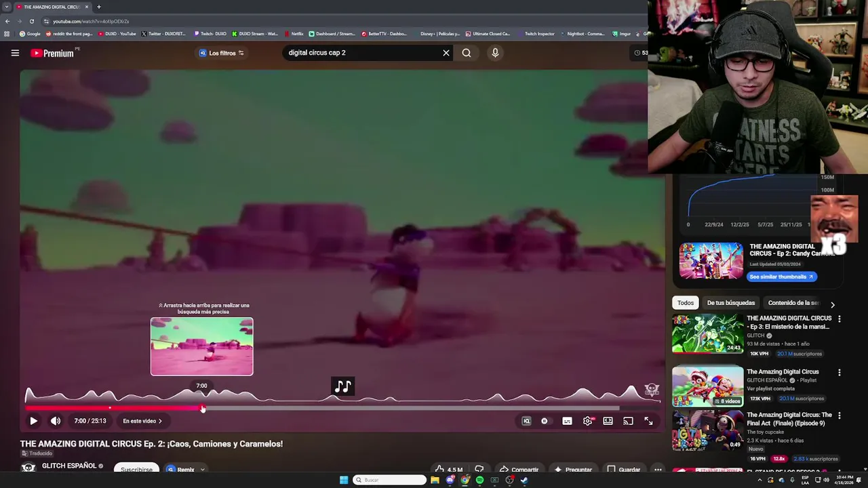The height and width of the screenshot is (488, 868).
Task: Open Ep 3 'El misterio de la mansión' thumbnail
Action: (708, 333)
